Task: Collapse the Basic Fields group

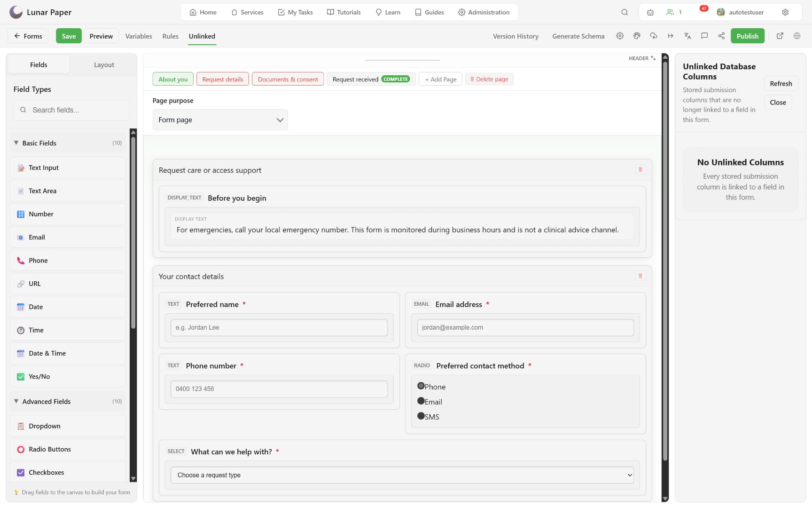Action: coord(68,143)
